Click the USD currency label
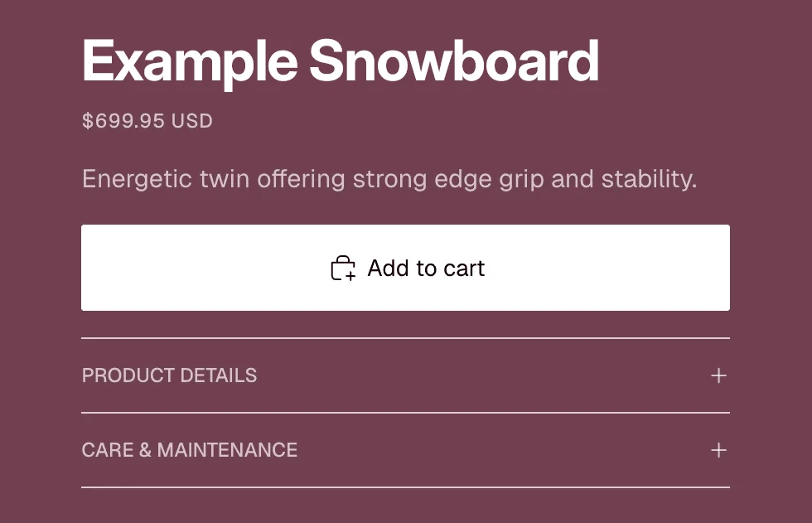 coord(192,121)
